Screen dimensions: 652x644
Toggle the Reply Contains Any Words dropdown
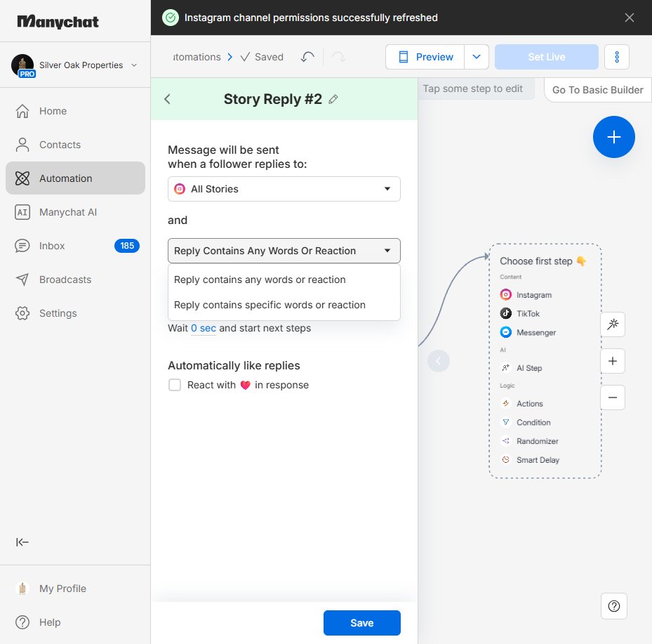click(x=284, y=251)
